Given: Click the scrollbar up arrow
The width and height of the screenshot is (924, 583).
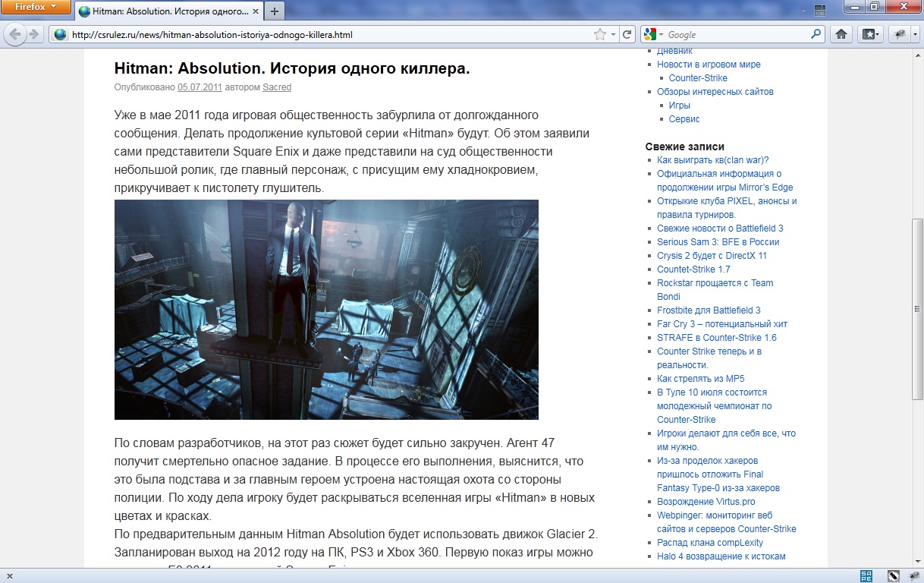Looking at the screenshot, I should coord(917,56).
